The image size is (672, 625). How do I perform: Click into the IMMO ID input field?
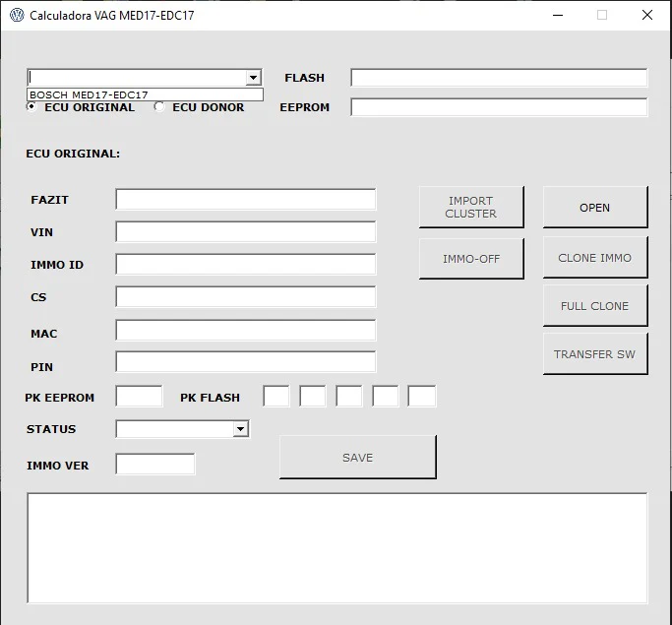point(246,265)
